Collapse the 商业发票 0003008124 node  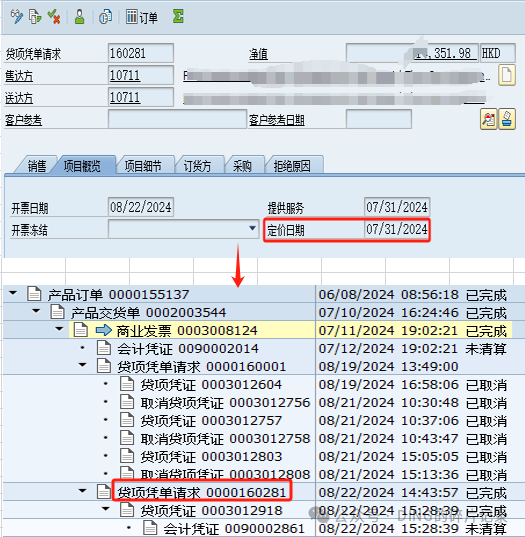(59, 329)
